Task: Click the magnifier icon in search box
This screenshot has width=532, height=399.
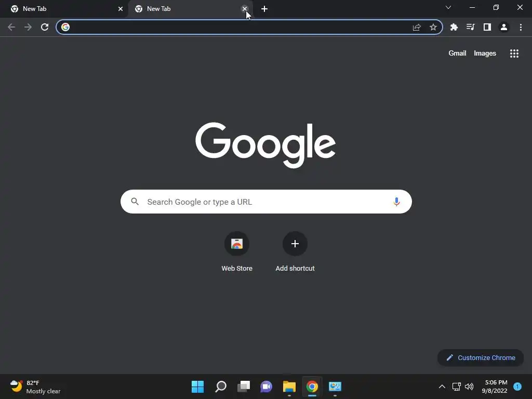Action: [x=135, y=202]
